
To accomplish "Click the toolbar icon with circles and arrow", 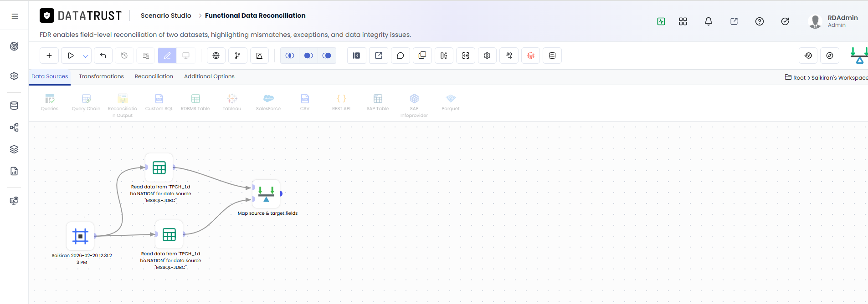I will point(509,56).
